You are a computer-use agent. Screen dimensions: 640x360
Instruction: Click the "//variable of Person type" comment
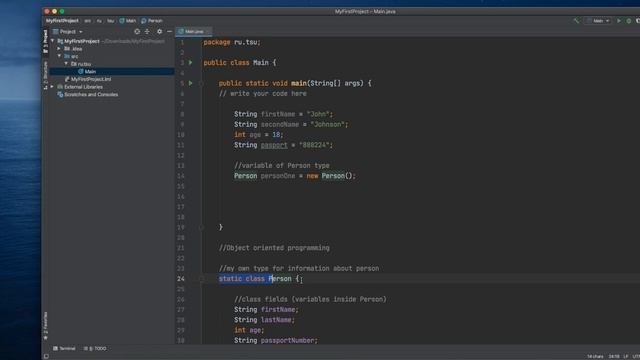pyautogui.click(x=282, y=165)
